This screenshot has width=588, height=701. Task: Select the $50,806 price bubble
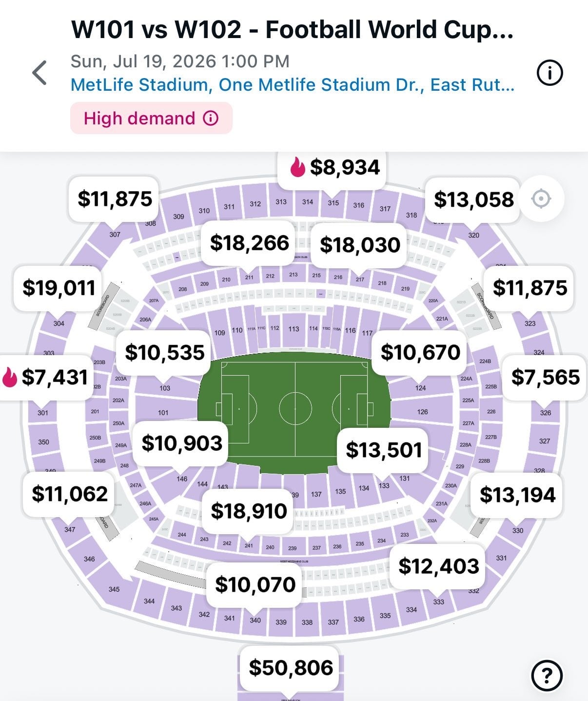point(291,667)
